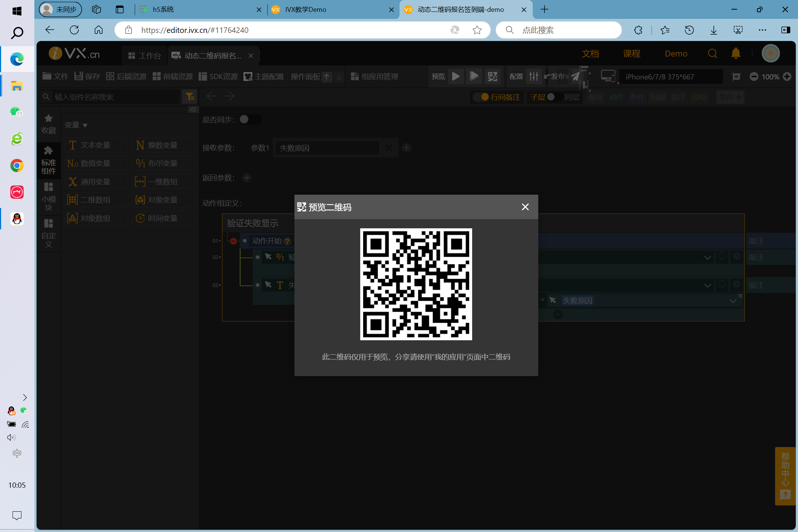Click the 发布 paper plane icon

576,76
